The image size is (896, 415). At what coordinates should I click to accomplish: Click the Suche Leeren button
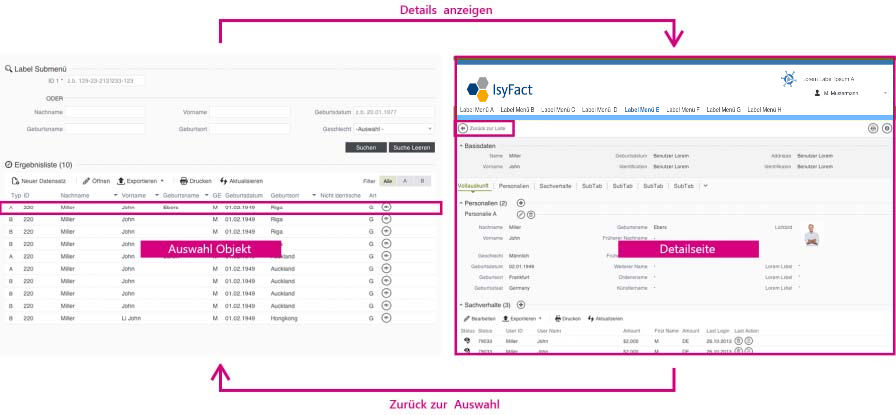(x=411, y=147)
